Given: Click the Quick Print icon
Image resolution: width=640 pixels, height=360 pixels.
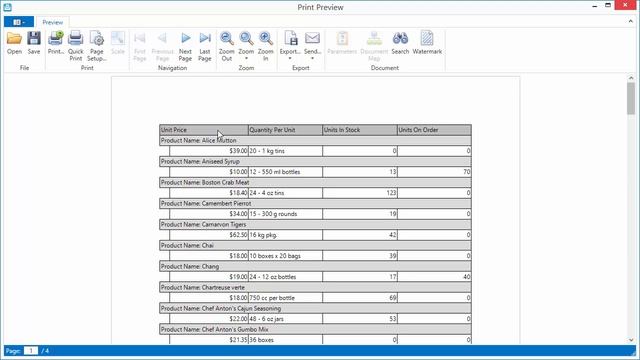Looking at the screenshot, I should [76, 38].
